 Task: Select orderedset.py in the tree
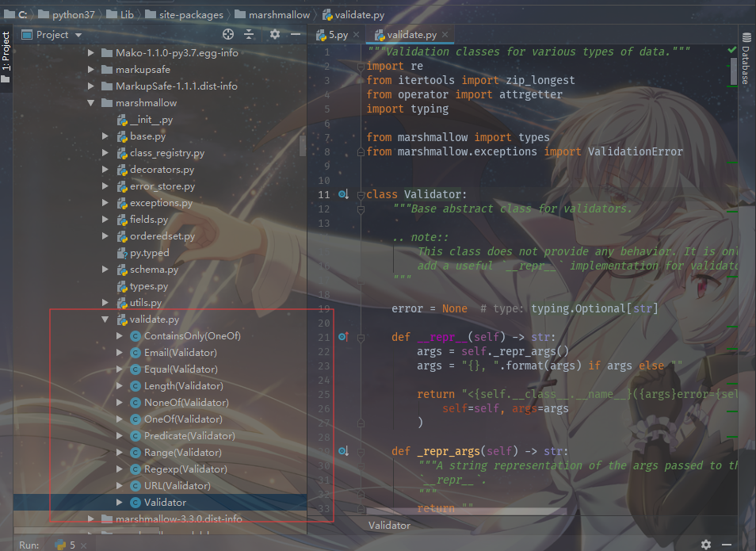[x=162, y=236]
